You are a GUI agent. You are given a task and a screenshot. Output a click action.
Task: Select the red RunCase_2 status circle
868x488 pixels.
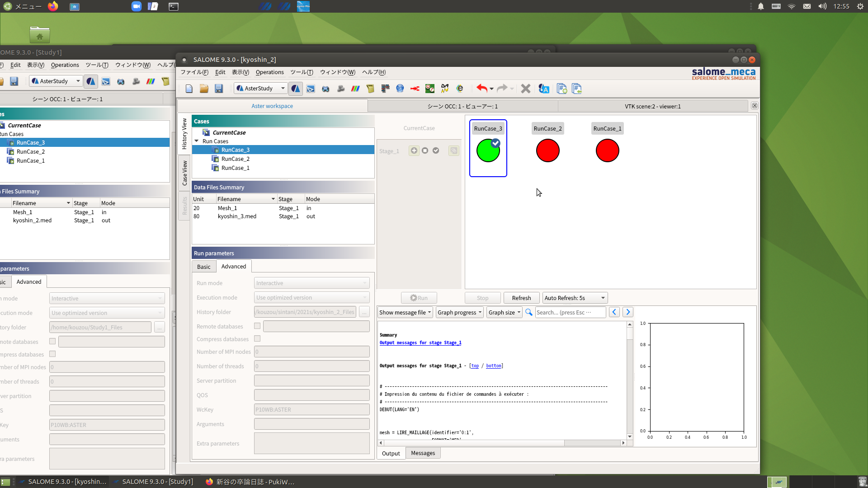(x=547, y=150)
